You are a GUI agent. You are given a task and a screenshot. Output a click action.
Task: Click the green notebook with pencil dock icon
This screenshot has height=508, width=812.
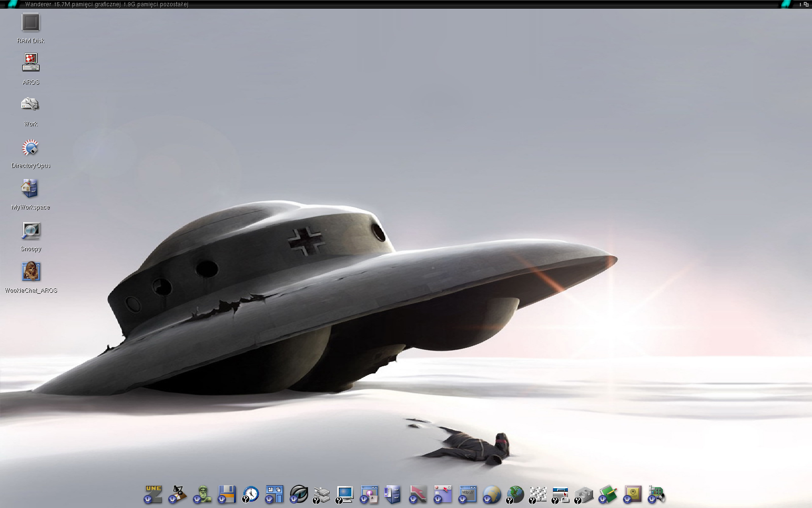point(608,494)
